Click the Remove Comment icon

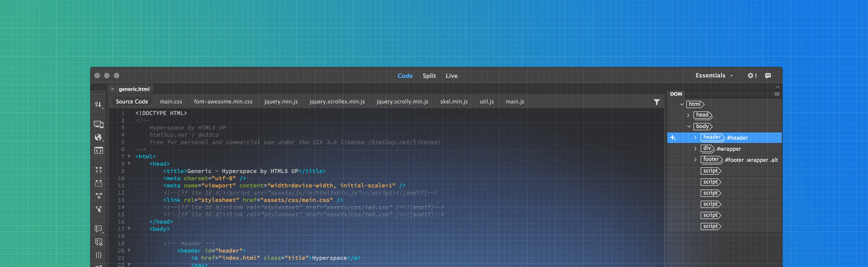pyautogui.click(x=98, y=242)
